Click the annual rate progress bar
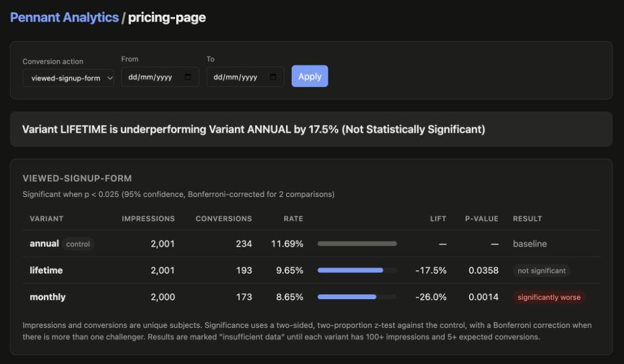Image resolution: width=624 pixels, height=364 pixels. [x=357, y=243]
